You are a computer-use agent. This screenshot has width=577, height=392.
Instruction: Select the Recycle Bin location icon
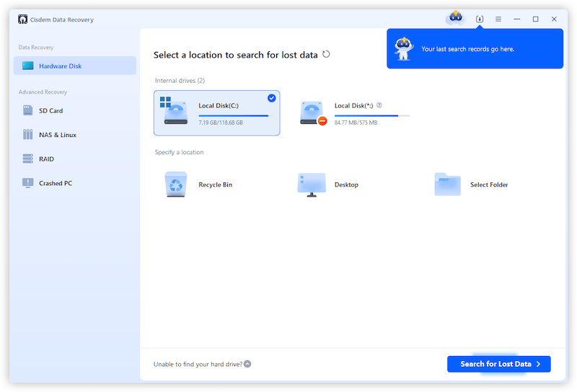[176, 184]
